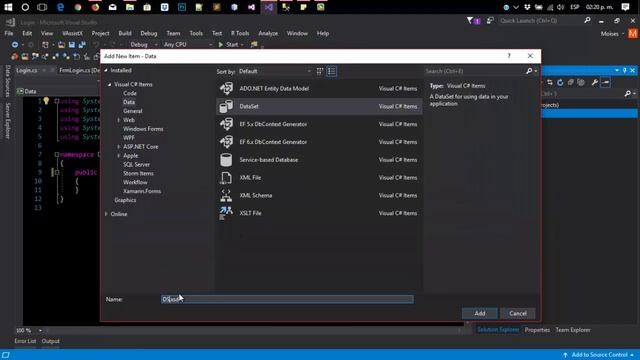Screen dimensions: 640x360
Task: Select ADO.NET Entity Data Model template
Action: (x=319, y=89)
